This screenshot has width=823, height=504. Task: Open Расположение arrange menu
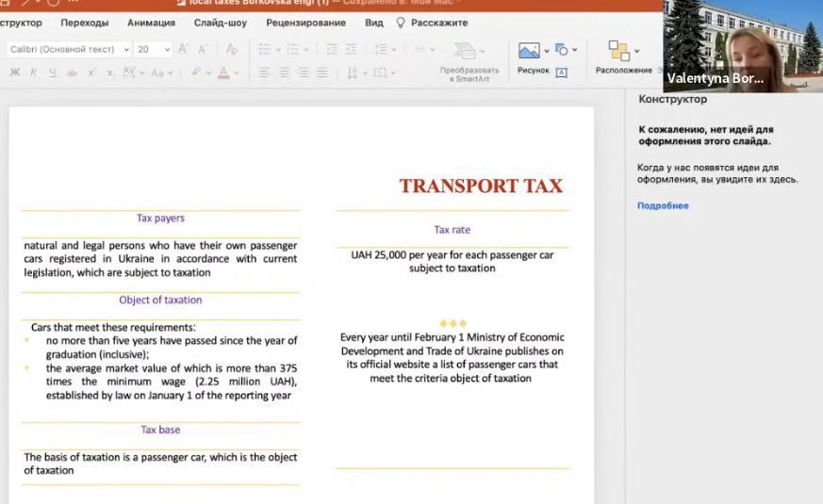623,57
